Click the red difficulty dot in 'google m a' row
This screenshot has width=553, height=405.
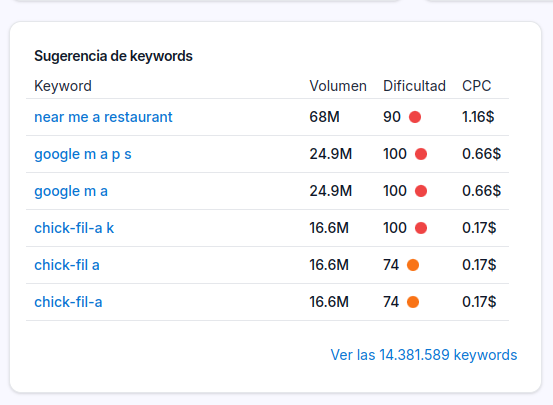point(421,191)
